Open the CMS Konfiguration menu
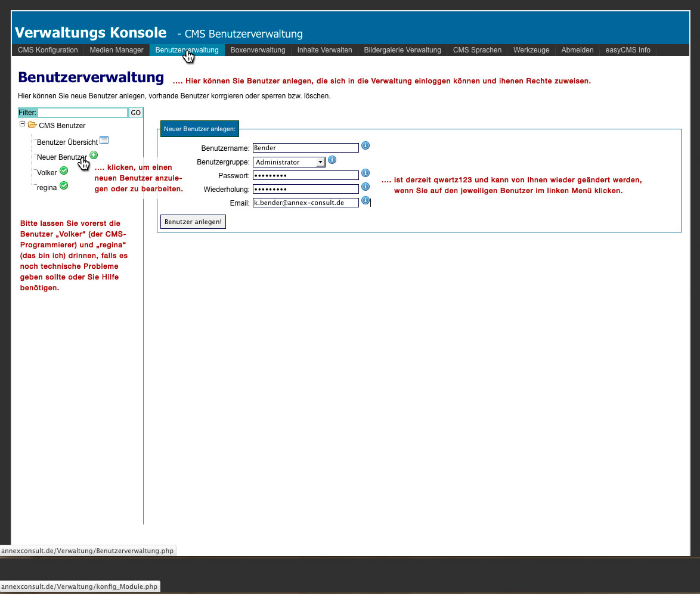Viewport: 700px width, 596px height. [x=48, y=50]
